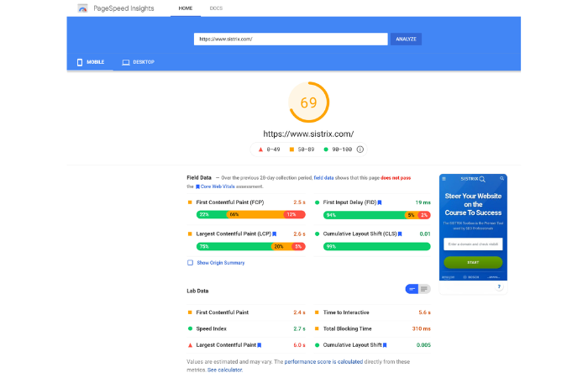Click orange square next to Time to Interactive
The width and height of the screenshot is (588, 378).
317,312
